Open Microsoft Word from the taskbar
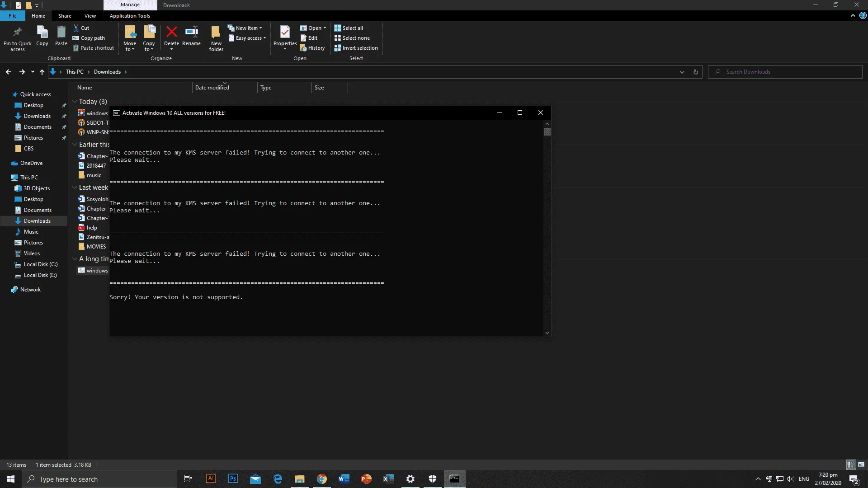The image size is (868, 488). (344, 479)
